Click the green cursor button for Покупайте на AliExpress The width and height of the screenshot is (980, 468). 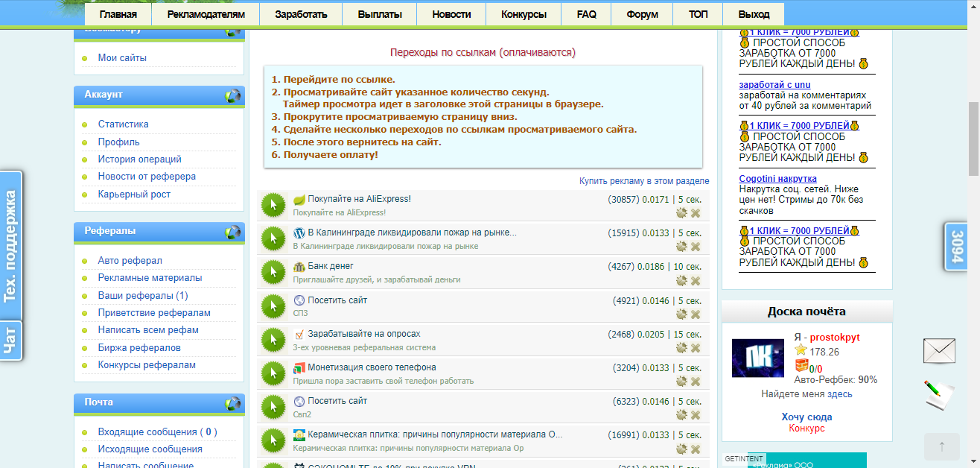(274, 205)
